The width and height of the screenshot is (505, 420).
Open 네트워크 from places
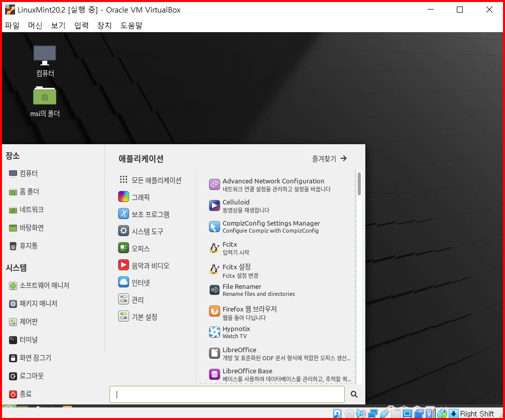[26, 209]
